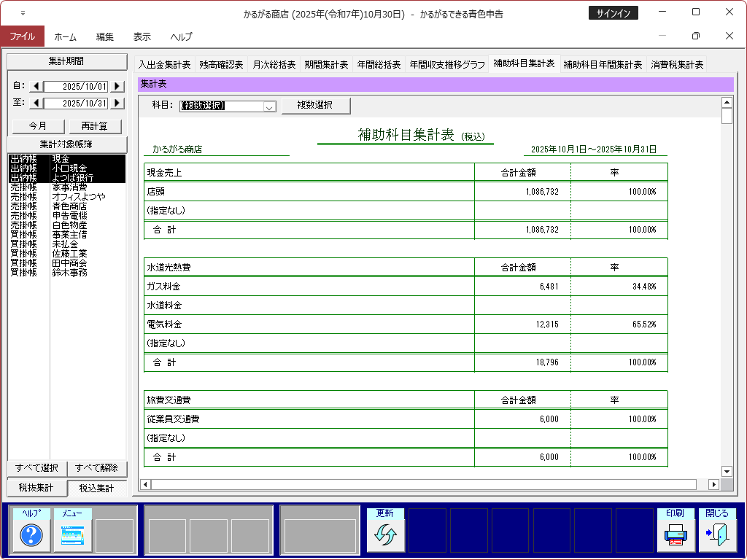The width and height of the screenshot is (747, 560).
Task: Click the 再計算 recalculate button
Action: click(x=95, y=126)
